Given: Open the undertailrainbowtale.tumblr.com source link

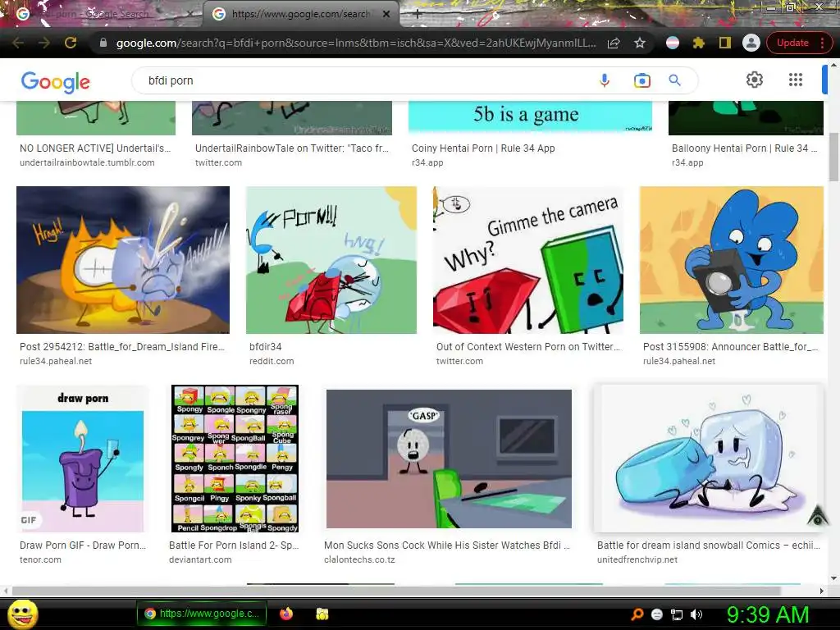Looking at the screenshot, I should tap(87, 163).
